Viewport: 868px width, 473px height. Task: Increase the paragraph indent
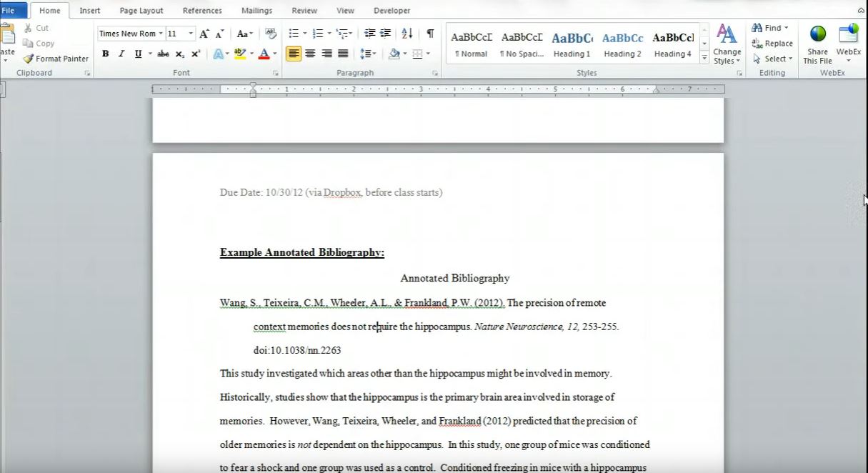[x=386, y=34]
